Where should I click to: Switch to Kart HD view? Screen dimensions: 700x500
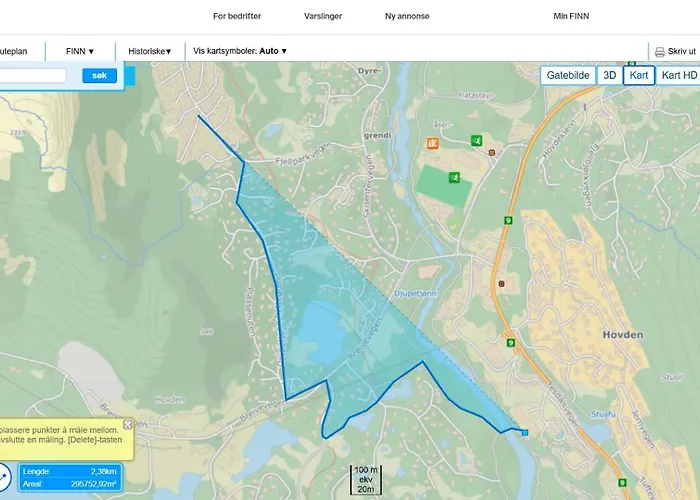point(679,75)
